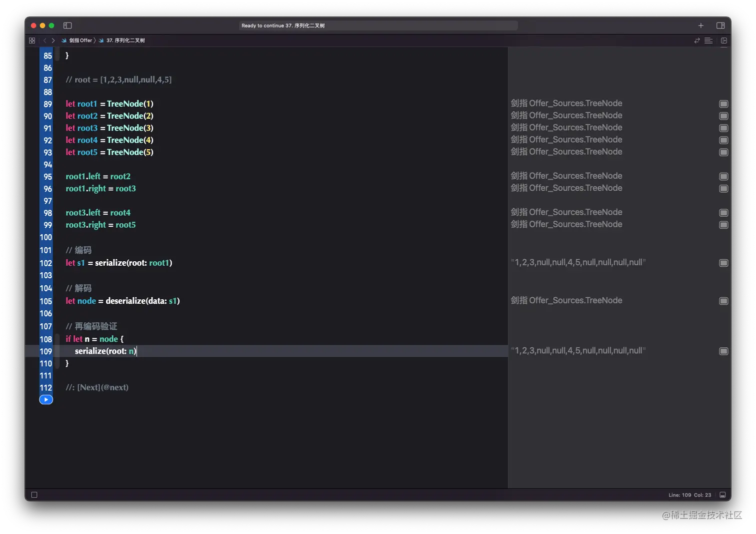Click 'let node = deserialize(data: s1)' code
The width and height of the screenshot is (756, 534).
[x=122, y=301]
